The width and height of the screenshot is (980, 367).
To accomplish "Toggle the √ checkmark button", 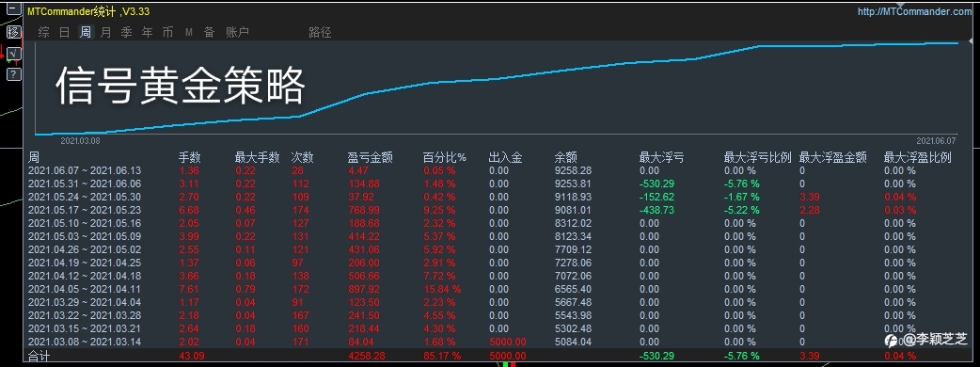I will pyautogui.click(x=14, y=54).
